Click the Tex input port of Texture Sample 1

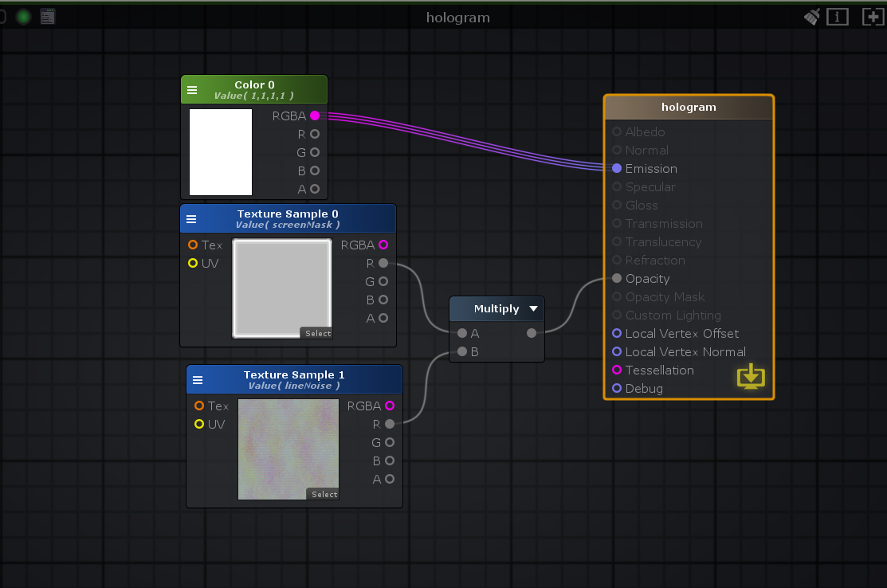199,406
